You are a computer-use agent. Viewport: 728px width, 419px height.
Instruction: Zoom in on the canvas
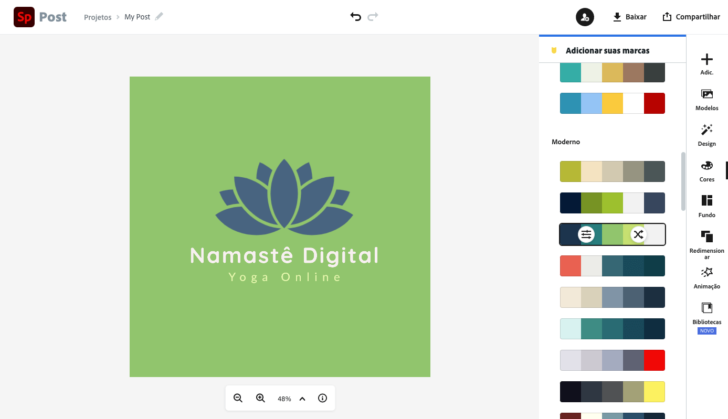click(261, 398)
